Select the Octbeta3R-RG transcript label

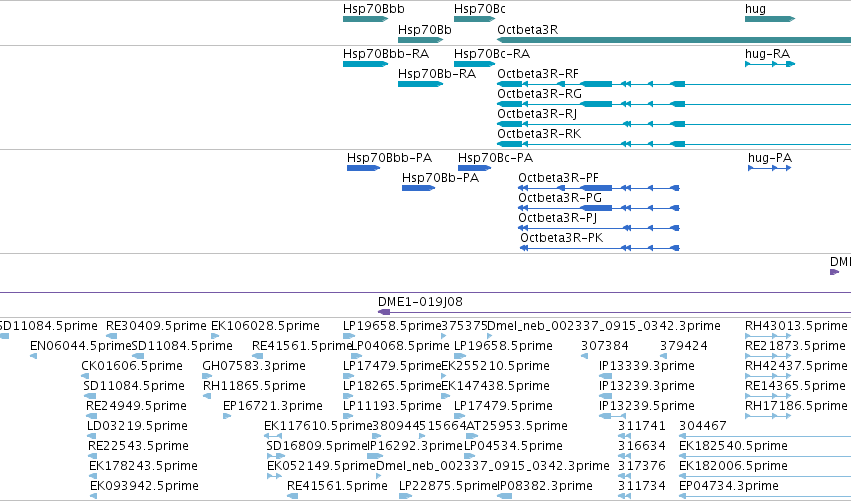coord(539,94)
